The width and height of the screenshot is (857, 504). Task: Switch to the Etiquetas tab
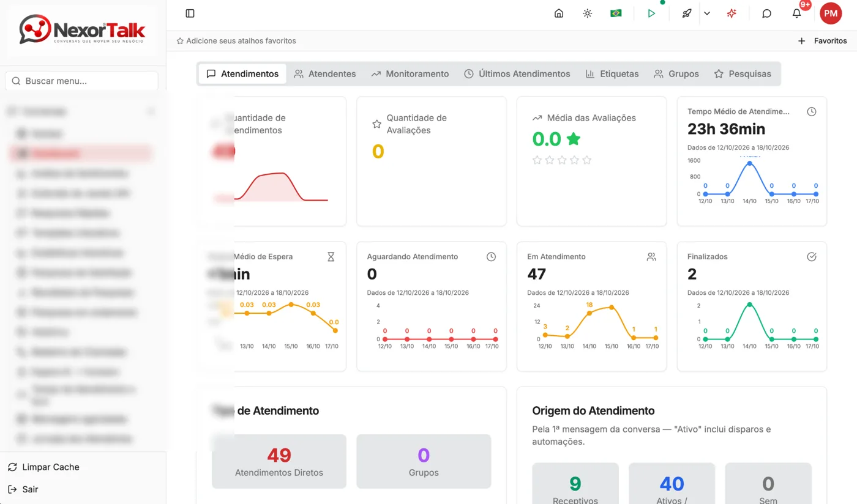pyautogui.click(x=612, y=73)
